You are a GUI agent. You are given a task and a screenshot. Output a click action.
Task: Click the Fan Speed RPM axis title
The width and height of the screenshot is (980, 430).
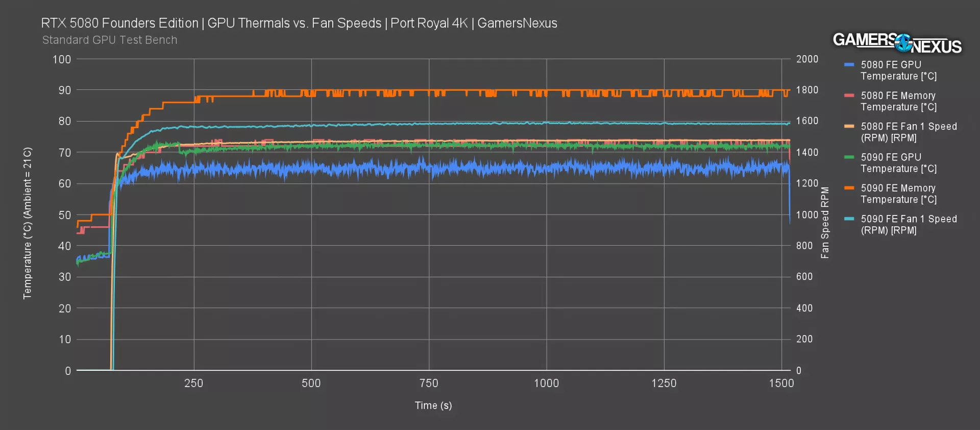coord(825,223)
